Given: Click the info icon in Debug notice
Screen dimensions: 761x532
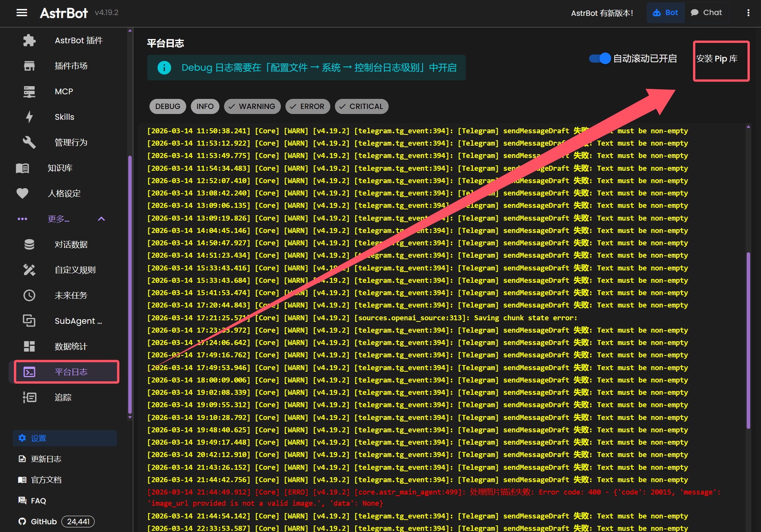Looking at the screenshot, I should pos(164,68).
